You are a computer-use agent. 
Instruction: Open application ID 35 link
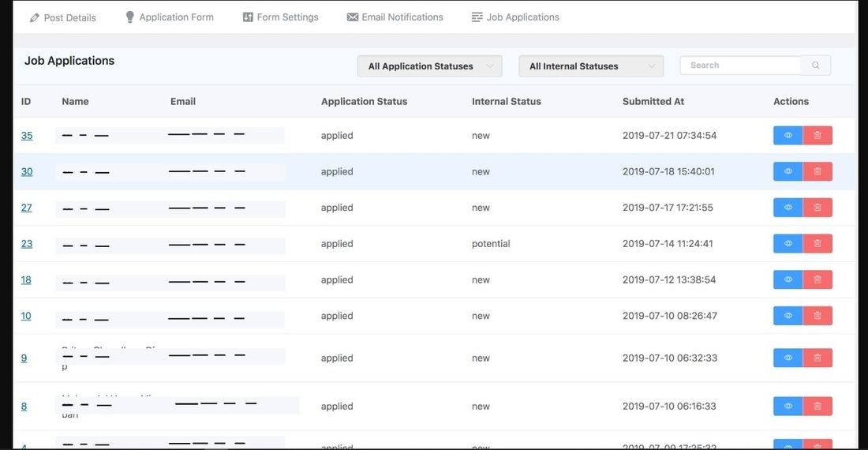click(27, 136)
